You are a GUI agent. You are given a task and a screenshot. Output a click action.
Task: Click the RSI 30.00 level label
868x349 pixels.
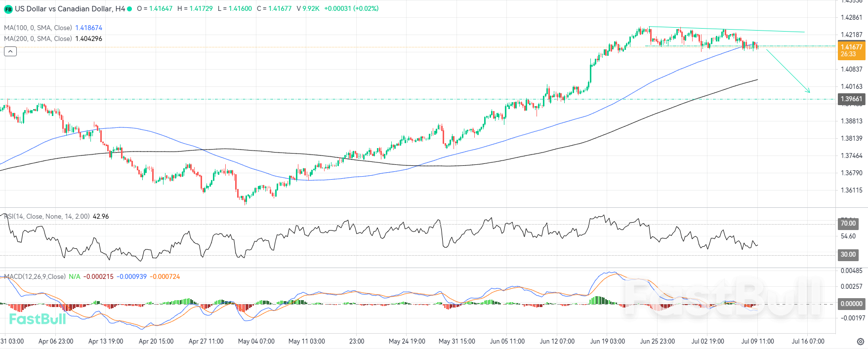848,255
